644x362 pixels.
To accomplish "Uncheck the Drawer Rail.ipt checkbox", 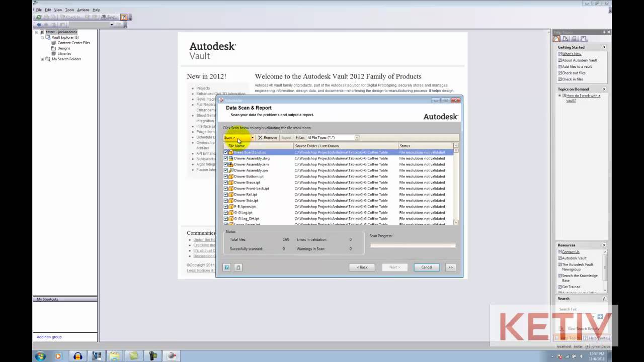I will (226, 195).
